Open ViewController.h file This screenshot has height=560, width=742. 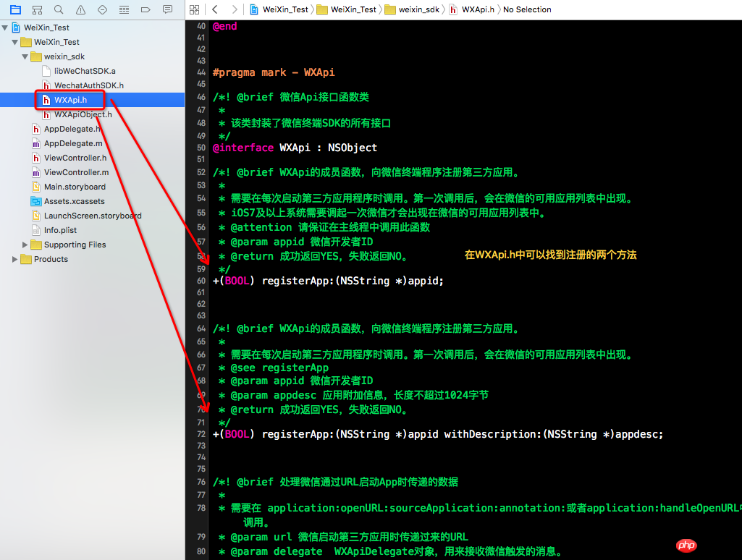[75, 158]
